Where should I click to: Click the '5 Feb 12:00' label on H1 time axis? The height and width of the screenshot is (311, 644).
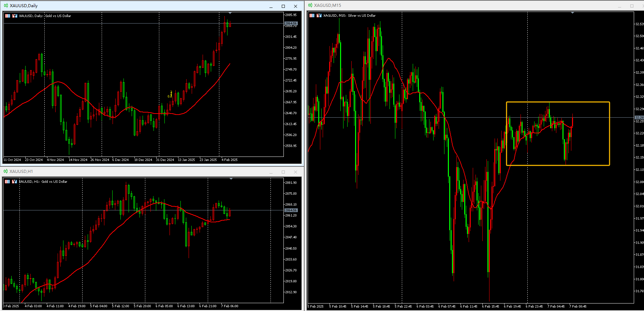pyautogui.click(x=121, y=306)
